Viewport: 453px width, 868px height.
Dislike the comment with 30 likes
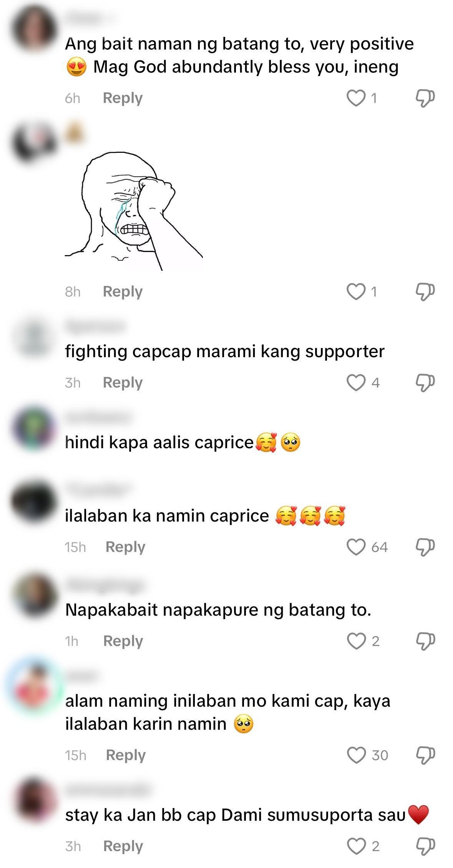click(425, 755)
